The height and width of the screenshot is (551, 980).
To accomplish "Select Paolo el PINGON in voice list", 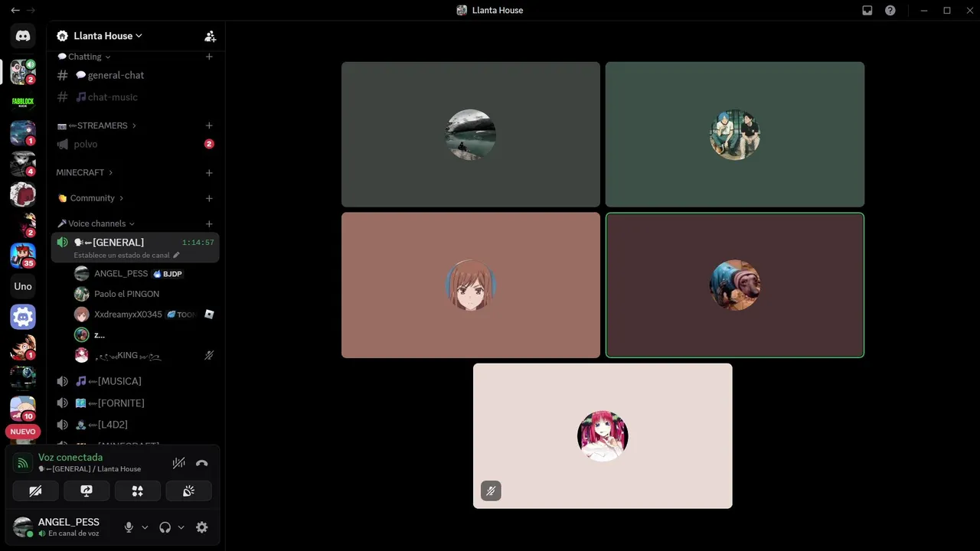I will (x=127, y=294).
